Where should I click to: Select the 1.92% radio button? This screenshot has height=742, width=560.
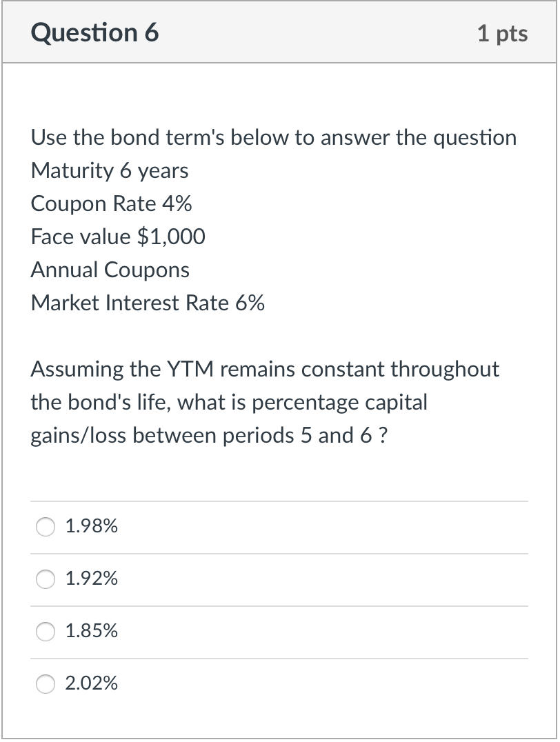[45, 579]
